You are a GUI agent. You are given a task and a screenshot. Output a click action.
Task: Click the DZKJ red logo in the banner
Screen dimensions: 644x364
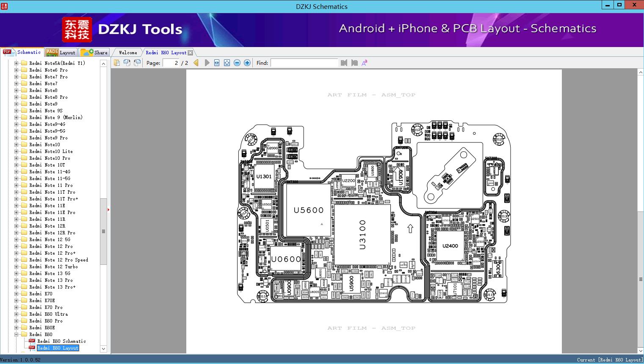(77, 30)
